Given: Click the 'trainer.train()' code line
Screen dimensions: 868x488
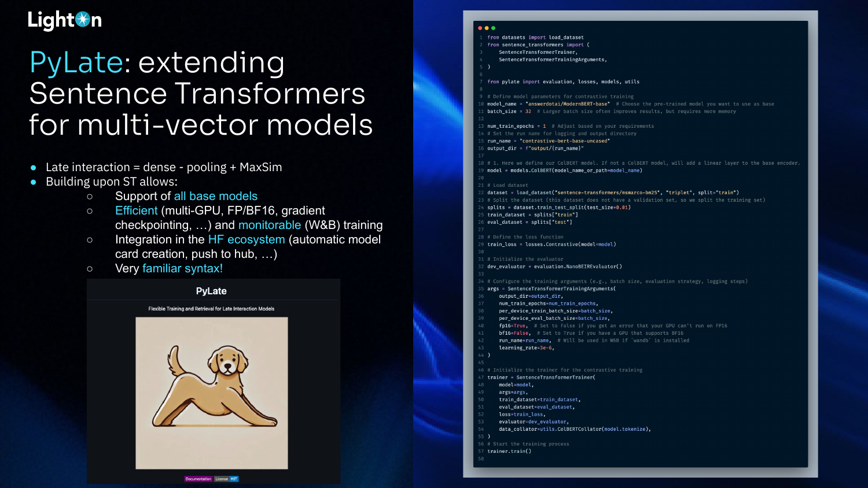Looking at the screenshot, I should [x=509, y=452].
